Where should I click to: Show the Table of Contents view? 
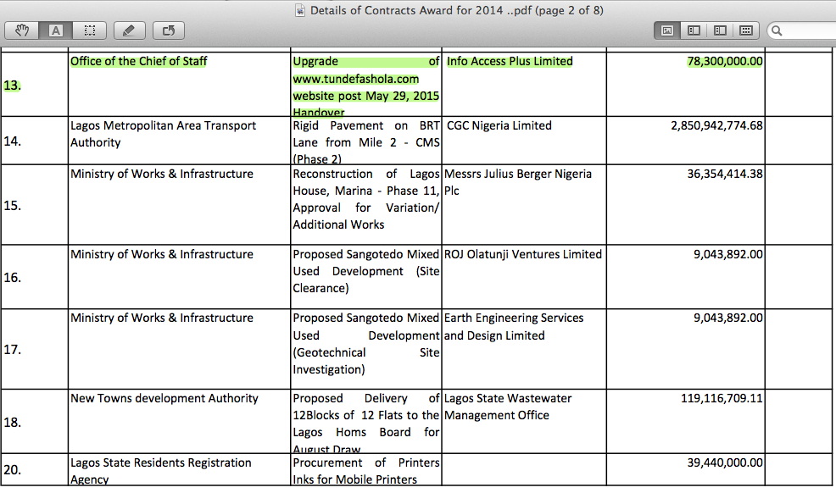click(x=720, y=30)
